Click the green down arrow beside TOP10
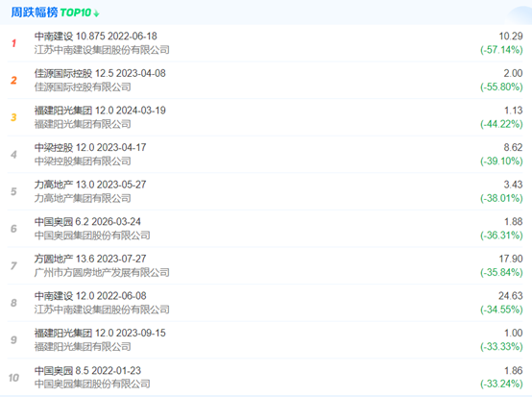The height and width of the screenshot is (397, 532). coord(96,13)
